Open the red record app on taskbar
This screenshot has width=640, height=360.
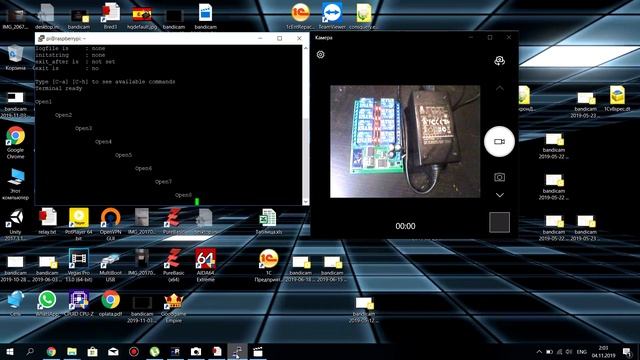(134, 351)
